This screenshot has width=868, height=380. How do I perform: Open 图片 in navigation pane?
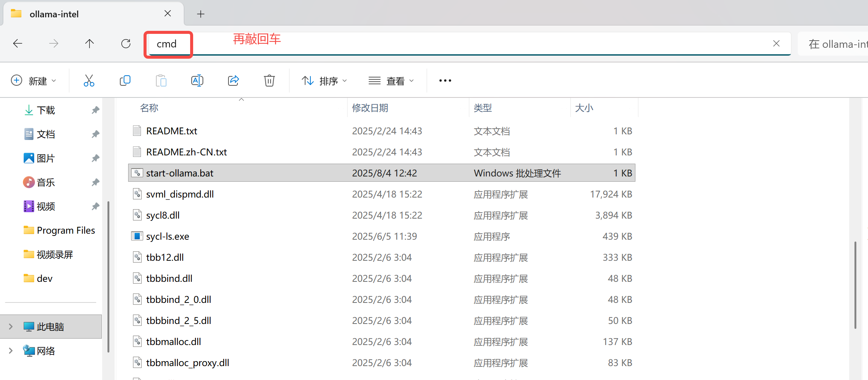(x=46, y=158)
